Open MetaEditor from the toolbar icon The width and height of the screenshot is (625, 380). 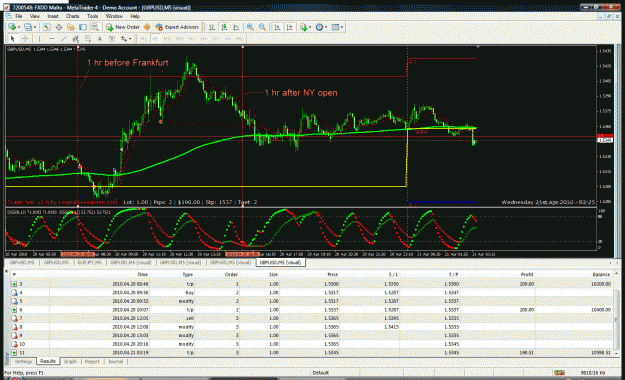point(147,27)
